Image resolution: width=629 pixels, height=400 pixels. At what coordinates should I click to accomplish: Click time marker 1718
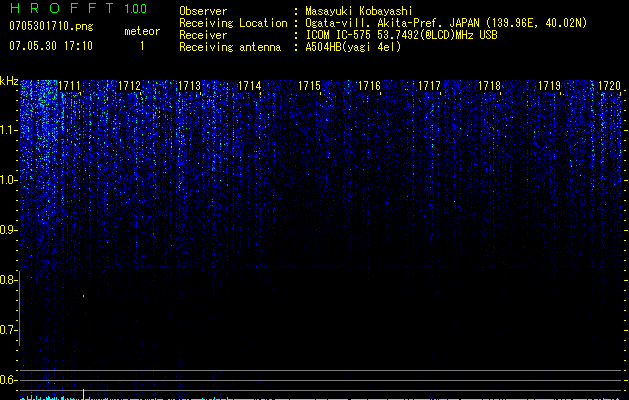[489, 86]
